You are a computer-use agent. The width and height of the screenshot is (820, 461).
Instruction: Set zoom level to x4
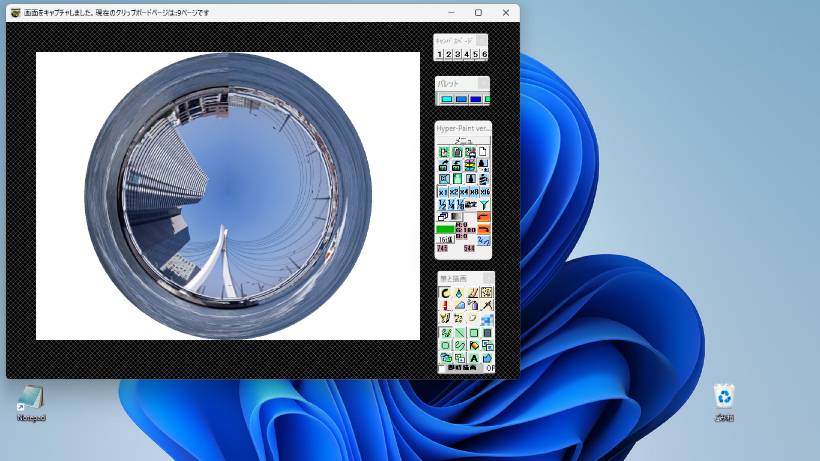[x=464, y=191]
